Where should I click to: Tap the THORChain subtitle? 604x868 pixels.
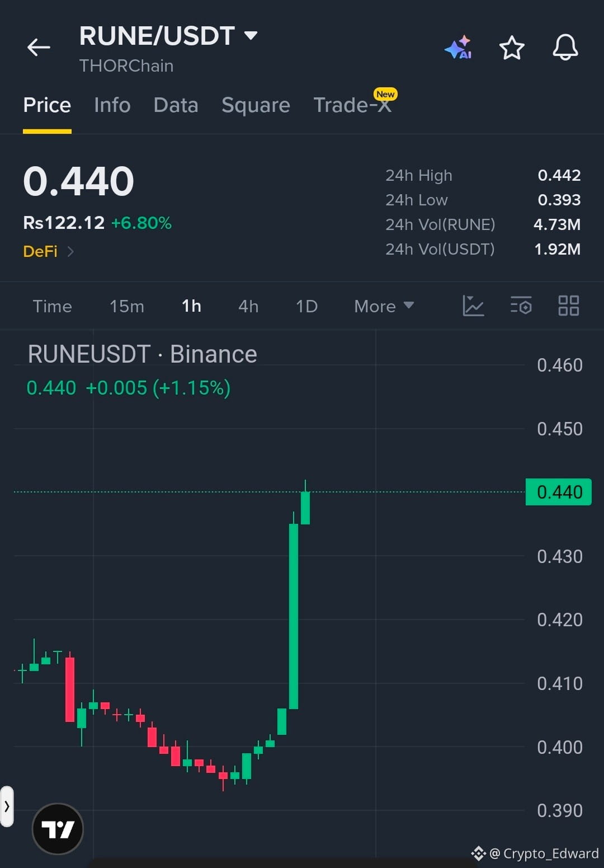pyautogui.click(x=126, y=66)
